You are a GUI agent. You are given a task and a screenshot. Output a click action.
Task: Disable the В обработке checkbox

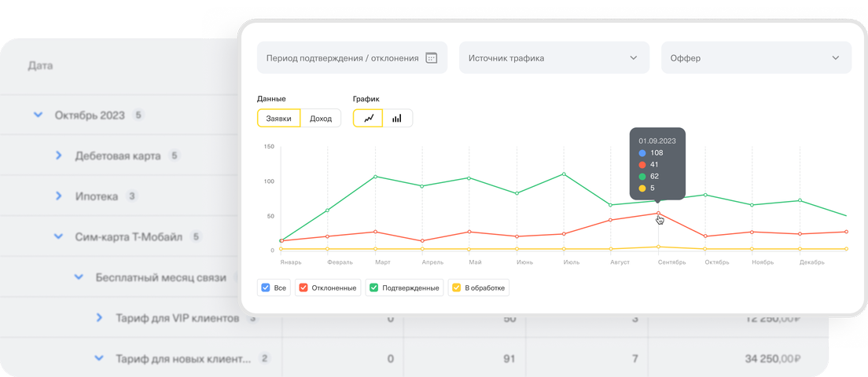click(x=457, y=287)
